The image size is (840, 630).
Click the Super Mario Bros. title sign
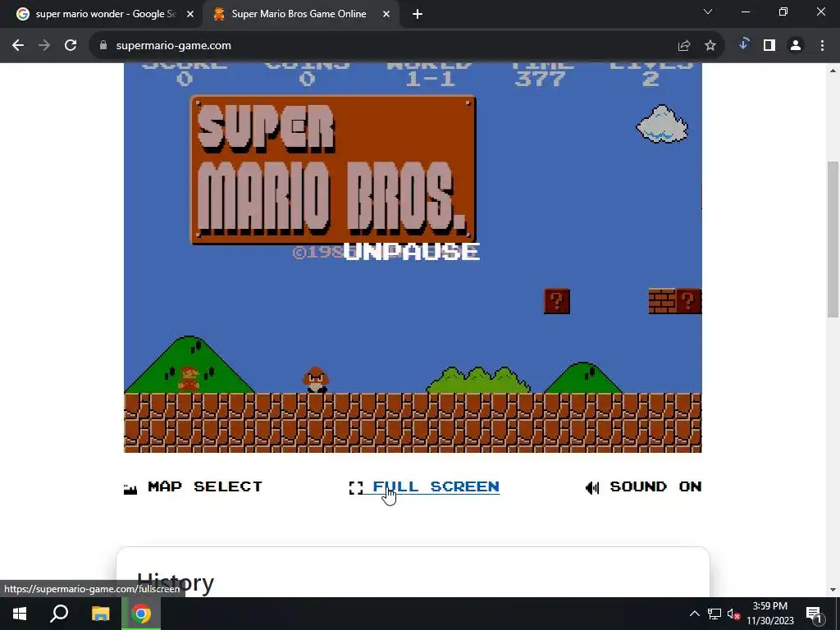click(333, 170)
